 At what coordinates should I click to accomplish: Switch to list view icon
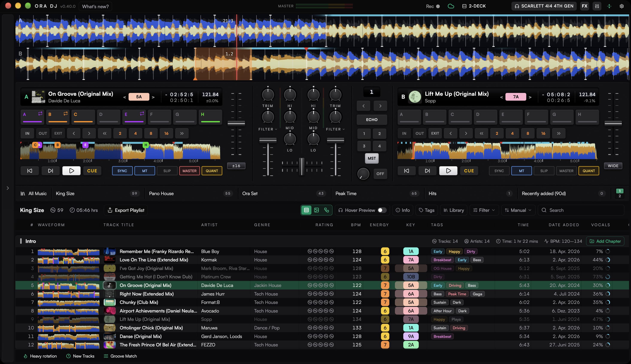(x=306, y=210)
